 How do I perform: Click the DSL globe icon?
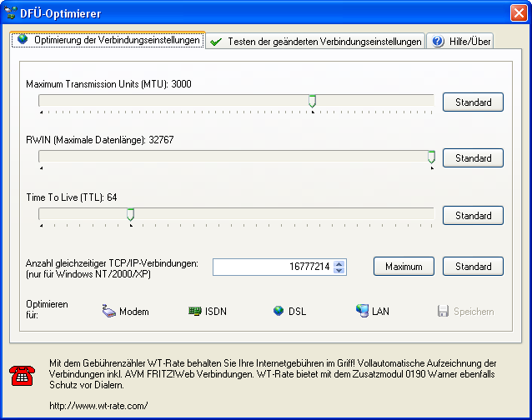279,311
